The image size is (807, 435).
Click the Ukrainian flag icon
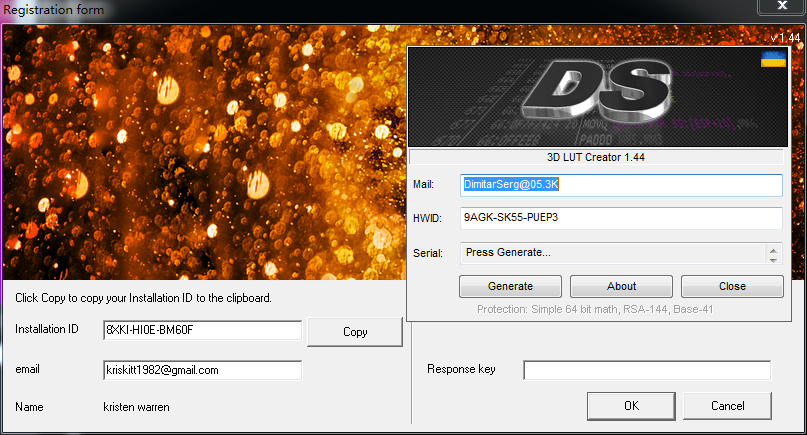772,61
